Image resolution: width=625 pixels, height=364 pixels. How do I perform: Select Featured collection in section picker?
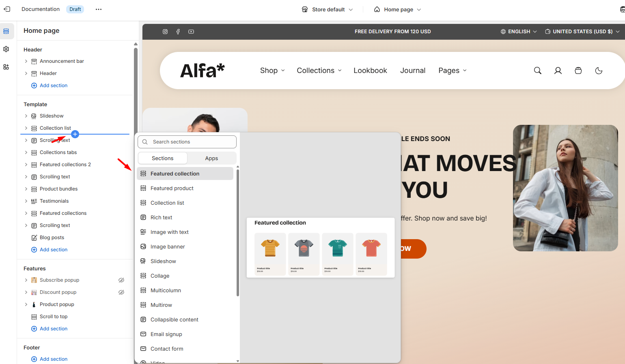[185, 173]
